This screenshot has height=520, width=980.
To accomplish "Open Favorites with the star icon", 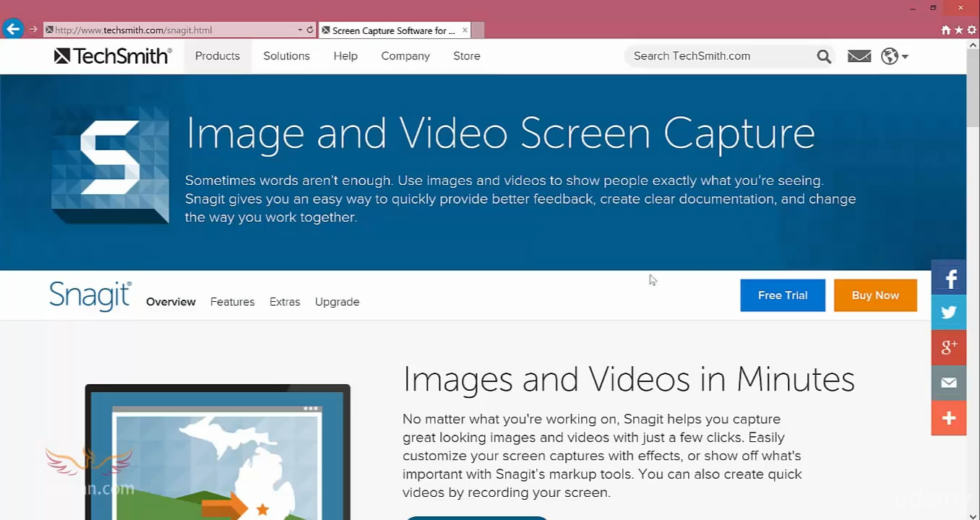I will tap(958, 30).
